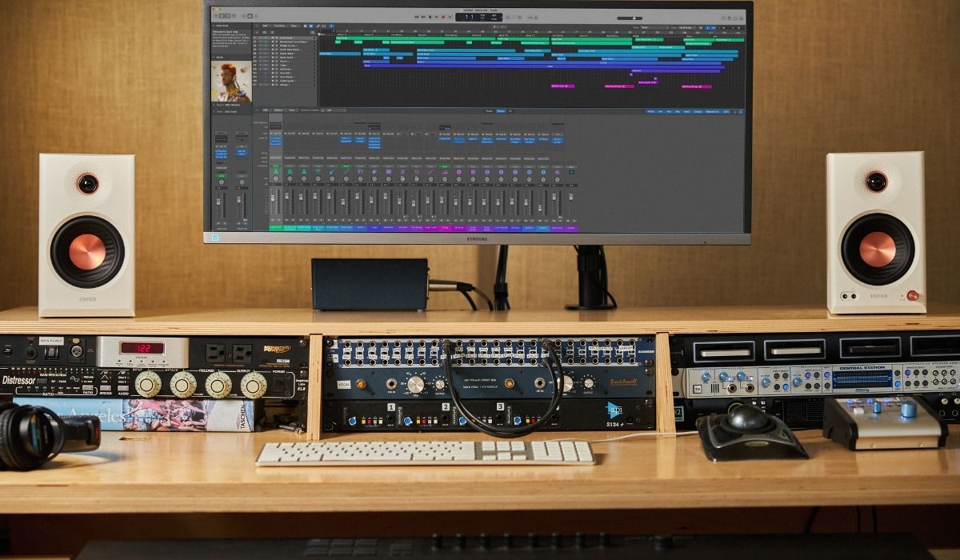Click the Audio channel filter button in mixer
The image size is (960, 560).
[650, 111]
